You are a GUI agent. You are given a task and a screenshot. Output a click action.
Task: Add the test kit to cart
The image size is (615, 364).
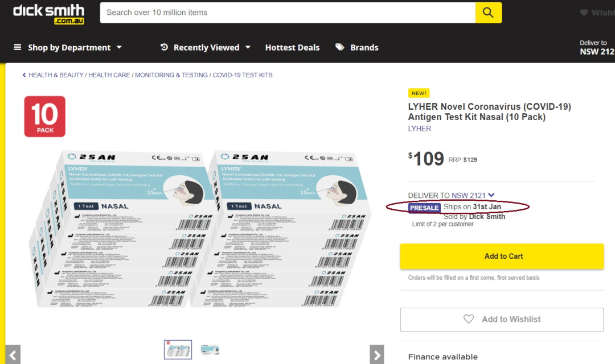click(502, 257)
